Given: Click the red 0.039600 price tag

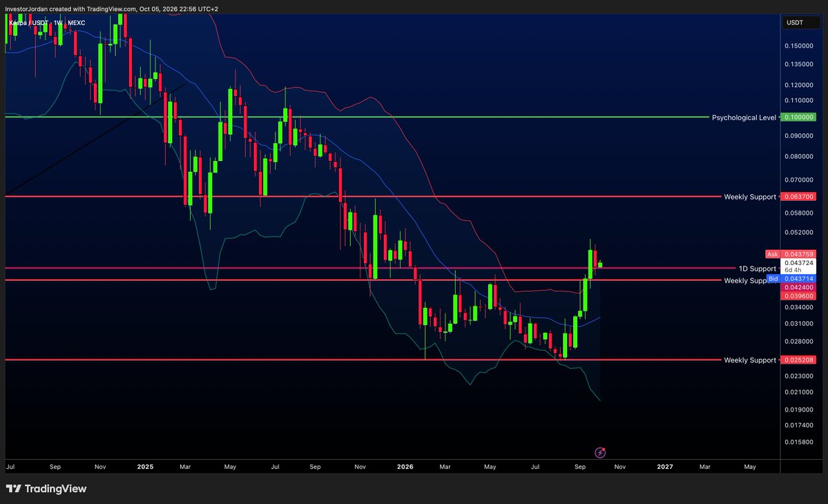Looking at the screenshot, I should (798, 296).
